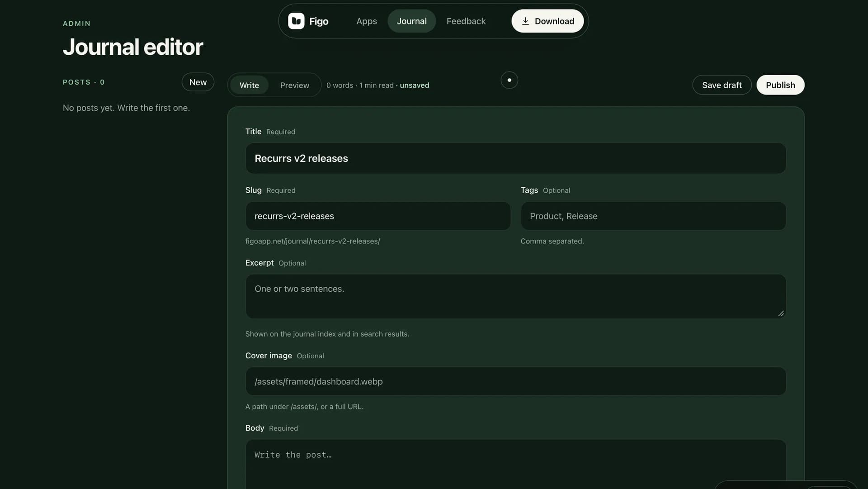Image resolution: width=868 pixels, height=489 pixels.
Task: Click the 'Journal editor' heading
Action: pos(133,47)
